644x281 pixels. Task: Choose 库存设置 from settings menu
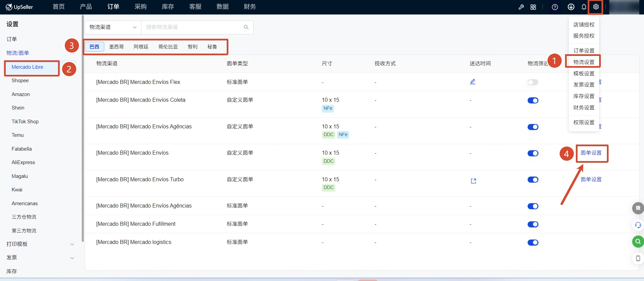[x=584, y=96]
